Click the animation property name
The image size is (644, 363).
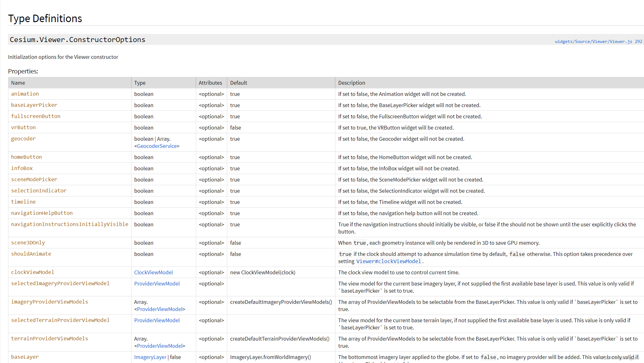(x=25, y=94)
